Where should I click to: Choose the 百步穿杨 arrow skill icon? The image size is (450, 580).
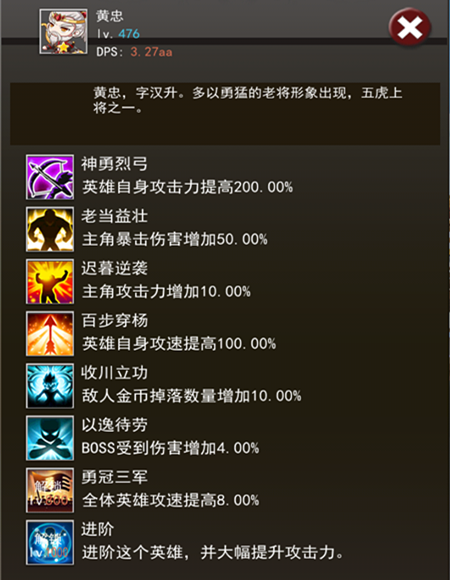point(50,334)
